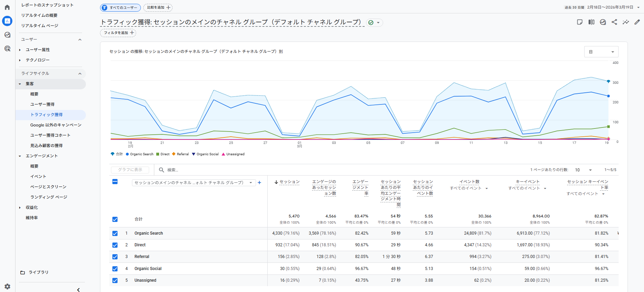Click the Direct green legend swatch
644x292 pixels.
coord(158,154)
